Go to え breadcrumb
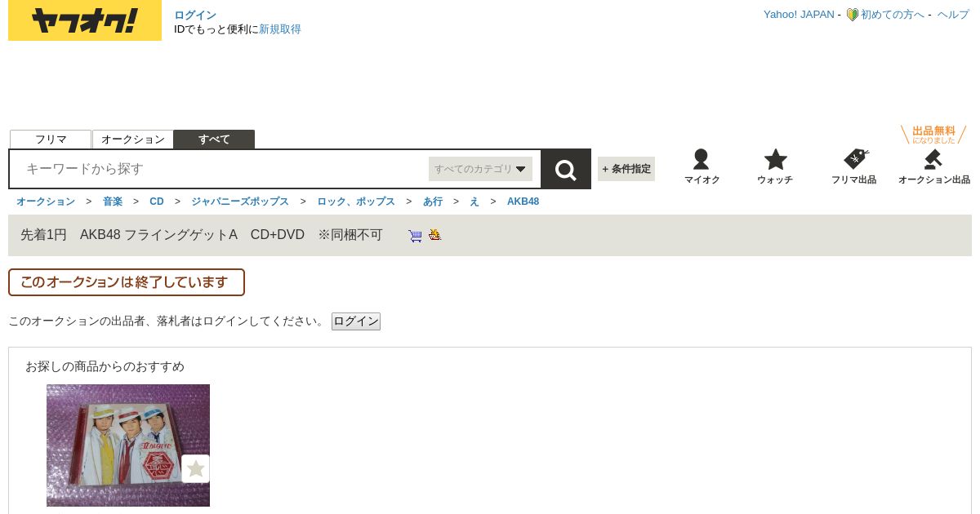The height and width of the screenshot is (514, 980). click(474, 202)
